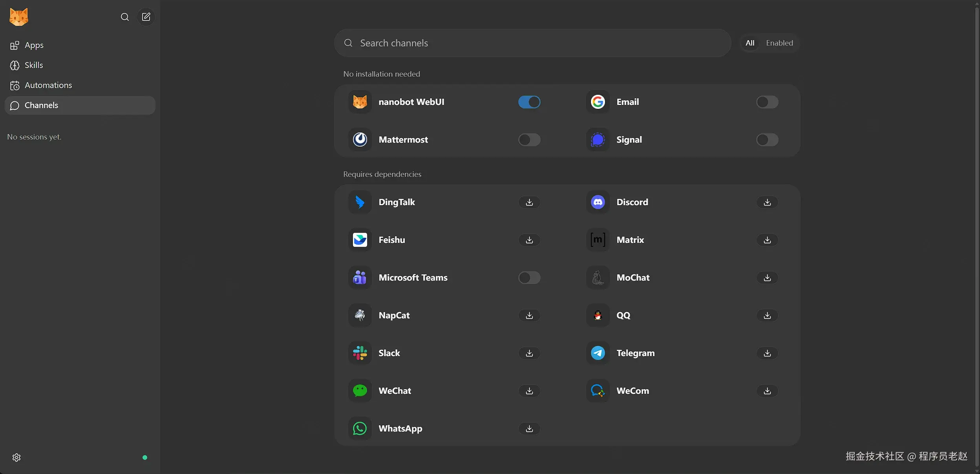Switch on the Signal toggle
The height and width of the screenshot is (474, 980).
point(767,140)
